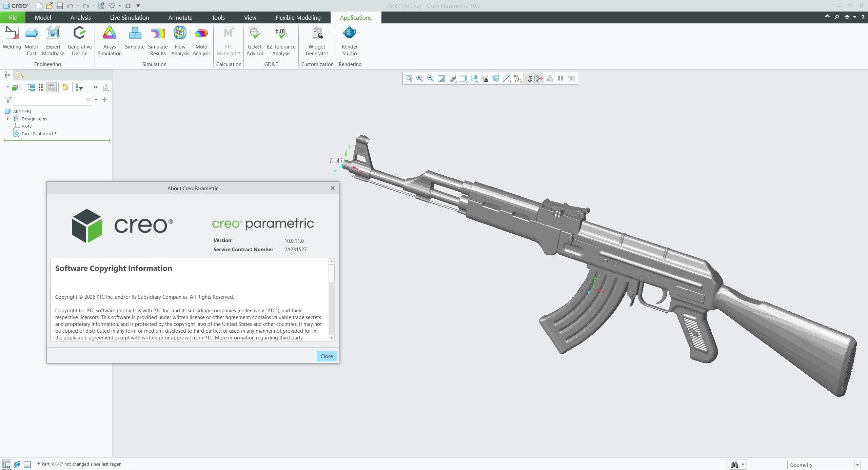
Task: Collapse the ribbon with the up chevron
Action: (827, 17)
